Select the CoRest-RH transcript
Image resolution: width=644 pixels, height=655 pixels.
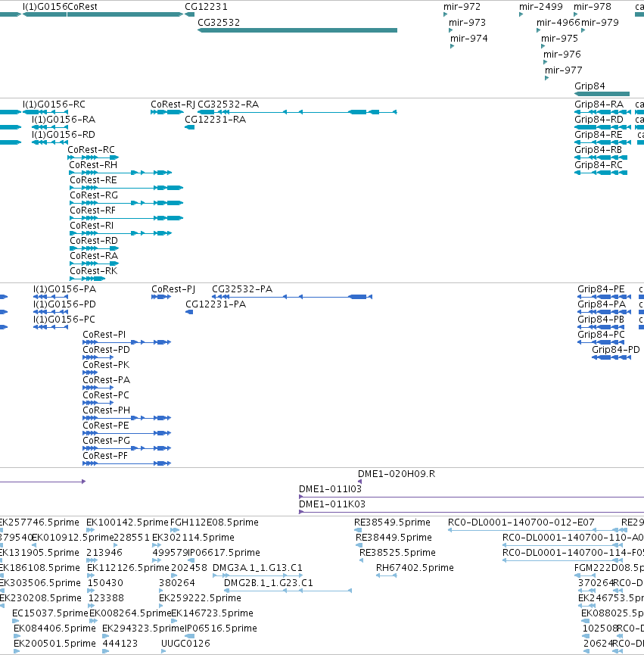(120, 173)
